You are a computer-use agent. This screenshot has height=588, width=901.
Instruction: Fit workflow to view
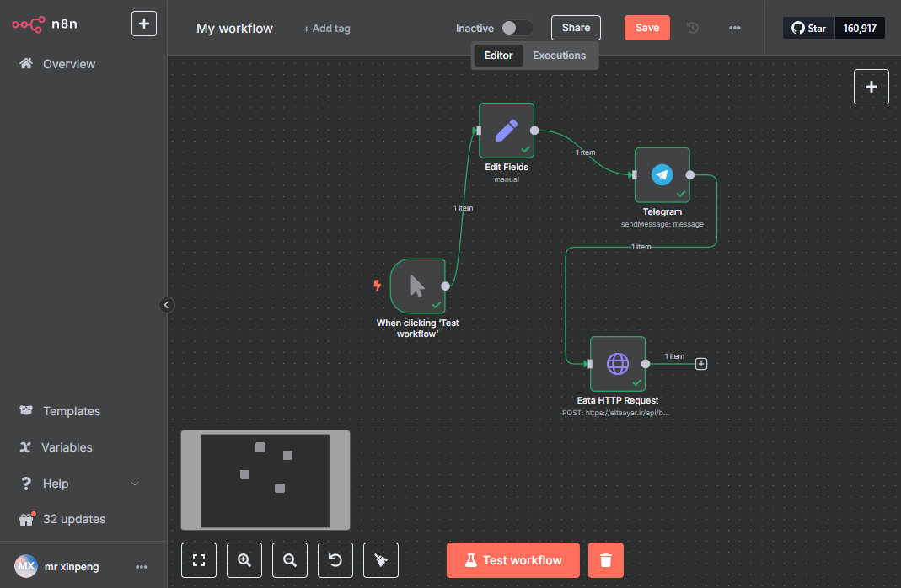tap(199, 560)
